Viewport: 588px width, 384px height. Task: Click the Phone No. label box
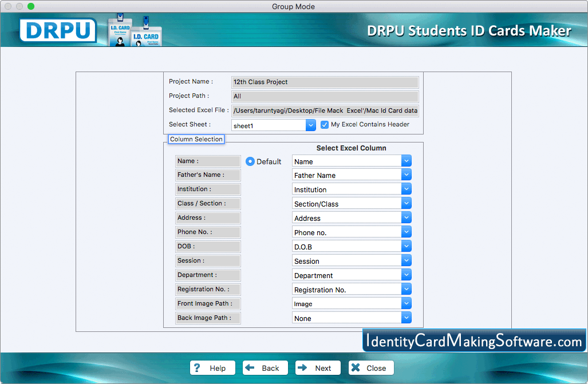pos(208,232)
